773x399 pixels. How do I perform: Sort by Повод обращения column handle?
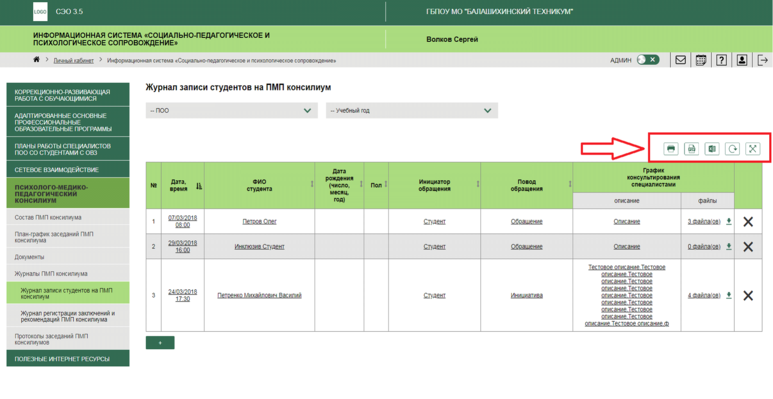tap(570, 184)
